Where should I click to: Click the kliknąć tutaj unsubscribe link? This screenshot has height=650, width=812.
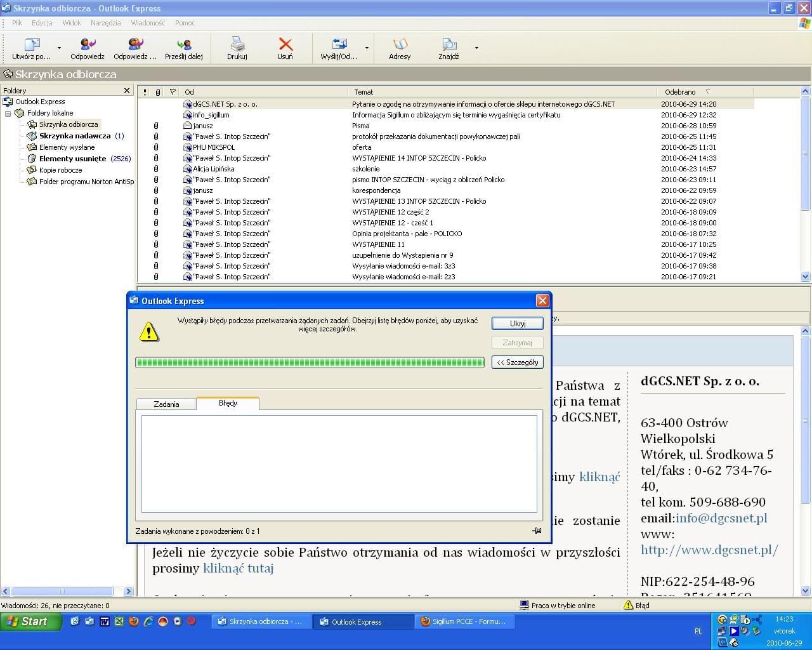point(238,568)
